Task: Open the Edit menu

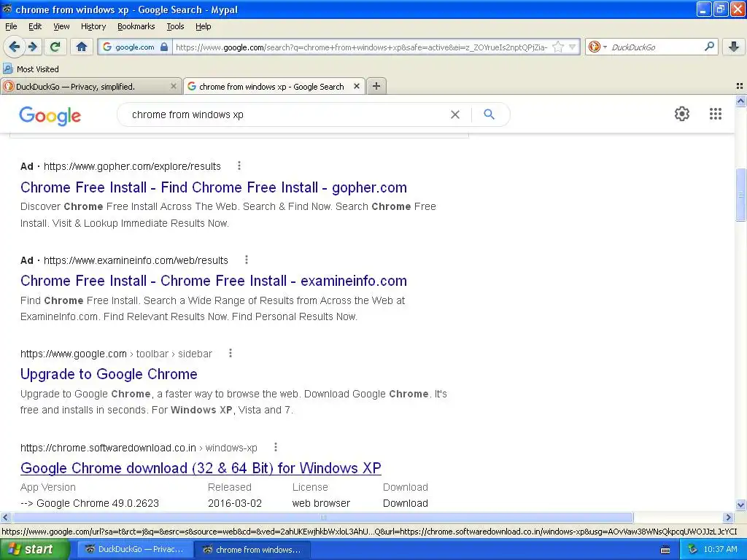Action: tap(35, 26)
